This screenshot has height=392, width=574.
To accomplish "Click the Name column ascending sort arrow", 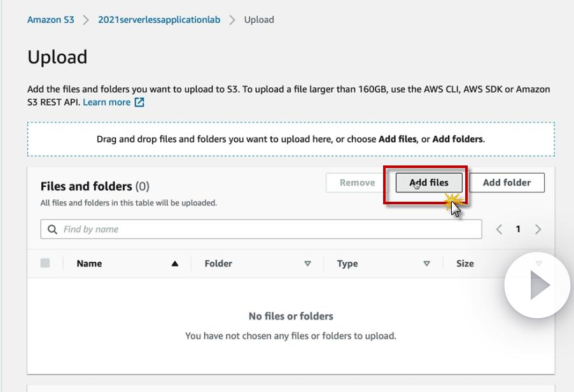I will coord(175,263).
